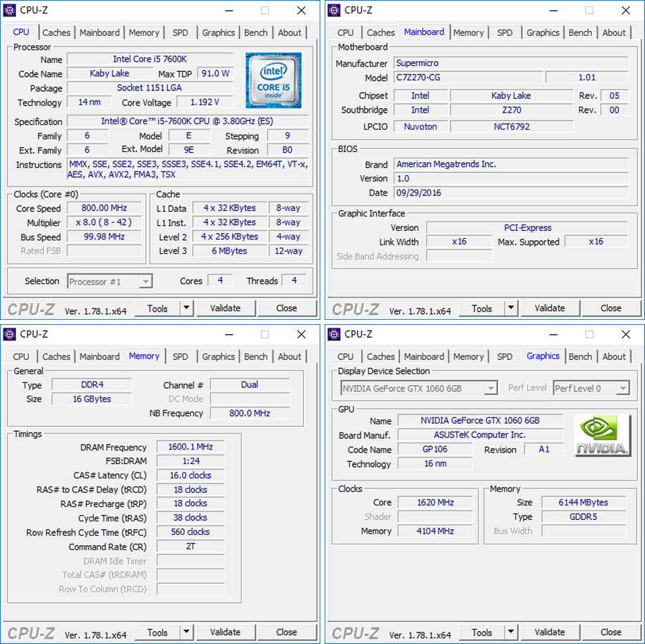
Task: Expand the Tools arrow in the Graphics window
Action: [511, 632]
